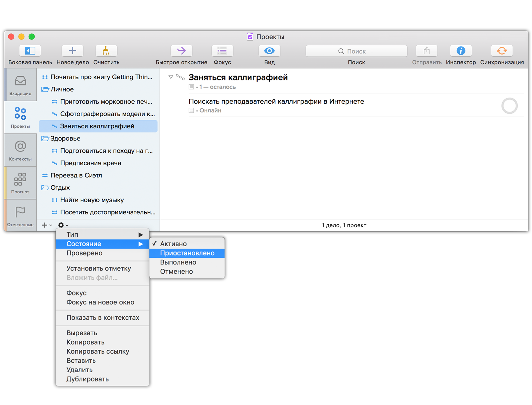
Task: Choose Показать в контекстах
Action: click(103, 318)
